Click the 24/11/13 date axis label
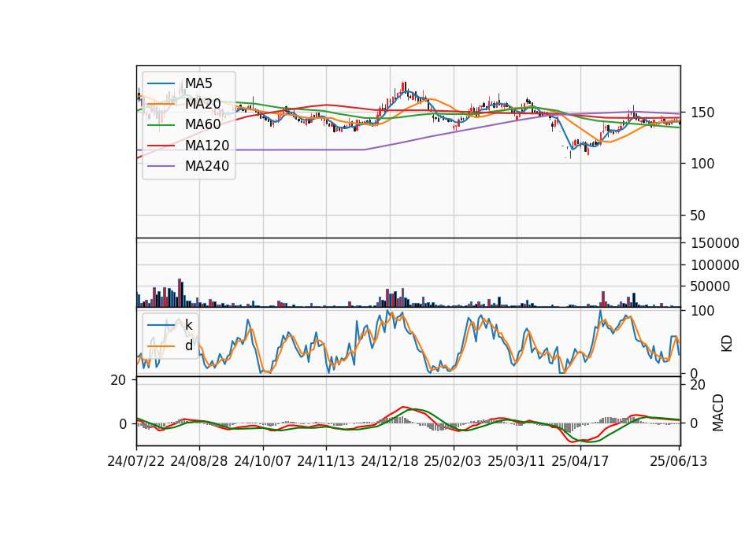 pyautogui.click(x=326, y=461)
